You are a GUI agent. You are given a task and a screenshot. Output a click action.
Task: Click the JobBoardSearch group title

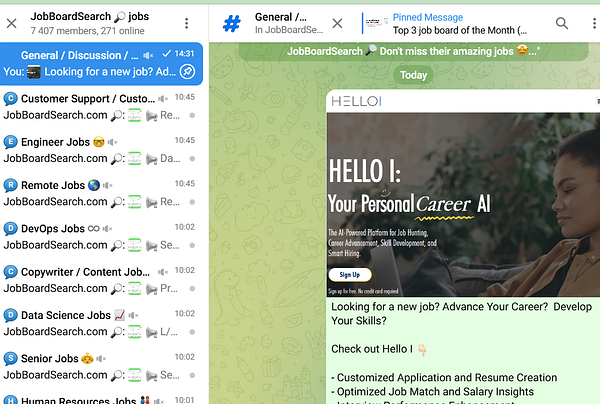tap(90, 16)
